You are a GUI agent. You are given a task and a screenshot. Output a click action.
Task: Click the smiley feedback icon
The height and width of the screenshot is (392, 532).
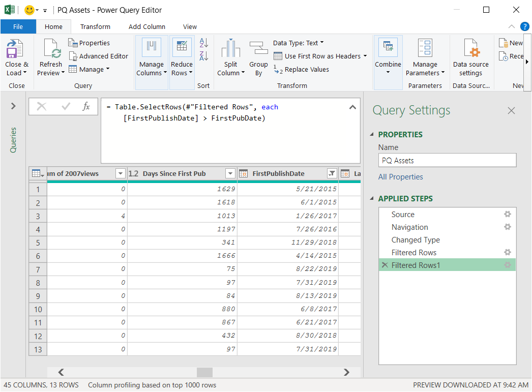pyautogui.click(x=29, y=10)
